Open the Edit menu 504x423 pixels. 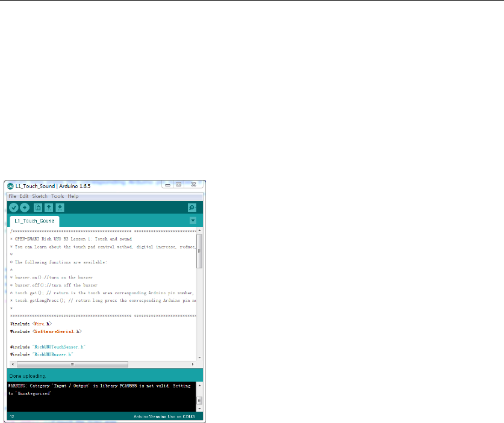coord(24,196)
